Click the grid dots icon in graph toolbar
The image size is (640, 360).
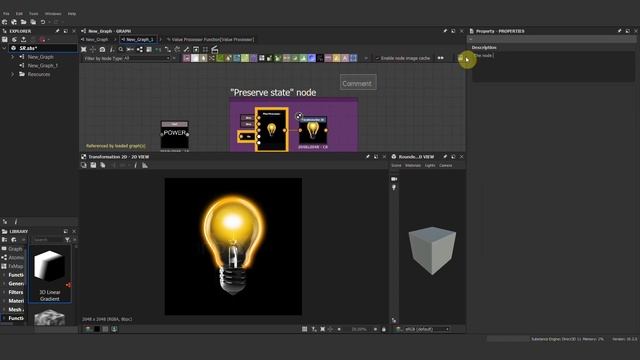[x=205, y=49]
